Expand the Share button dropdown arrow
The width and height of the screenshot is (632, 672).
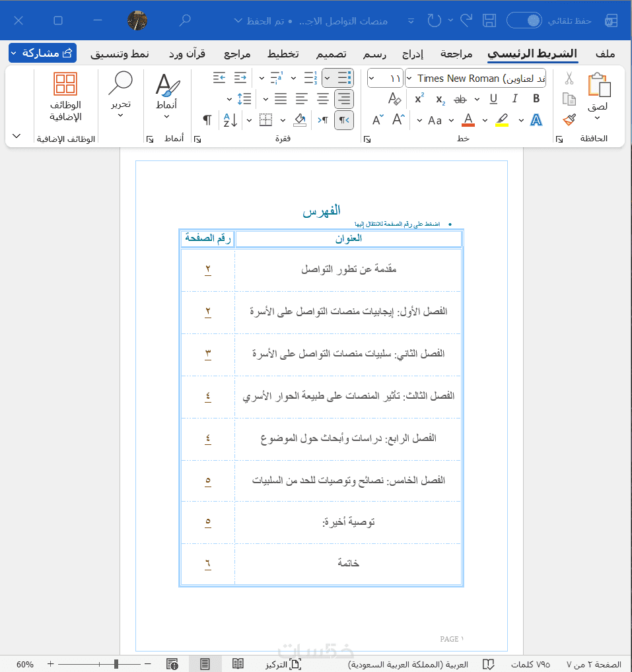point(14,53)
